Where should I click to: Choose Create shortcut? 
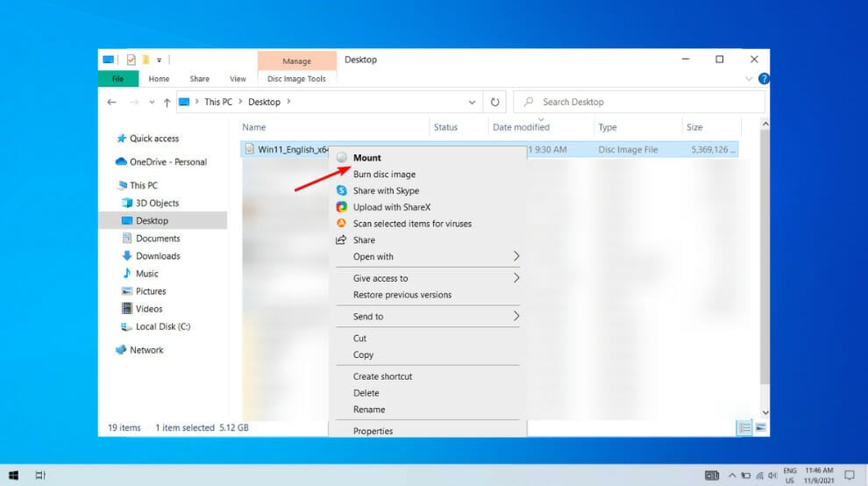click(382, 376)
